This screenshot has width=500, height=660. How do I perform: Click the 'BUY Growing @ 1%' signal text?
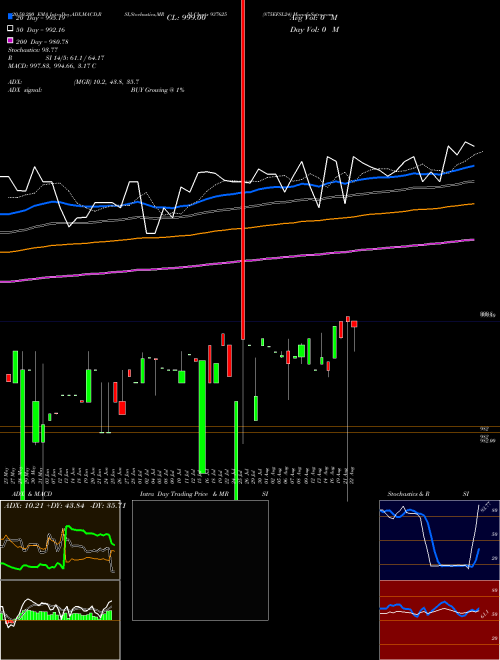157,90
